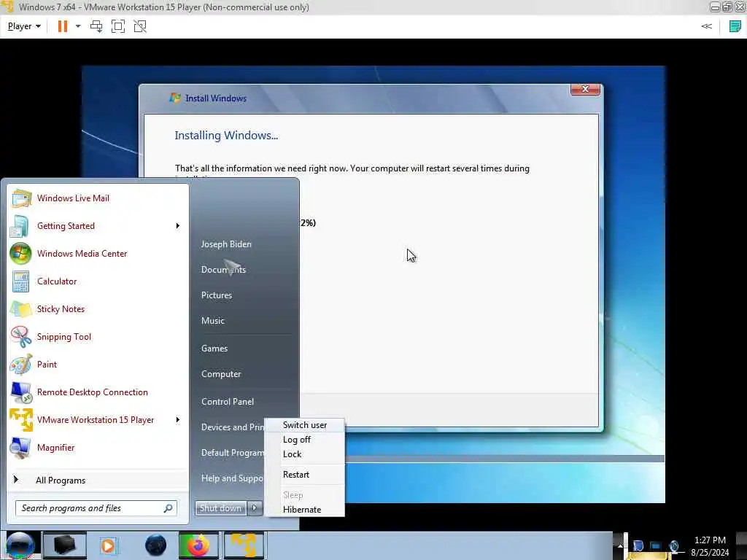This screenshot has height=560, width=747.
Task: Click the Shut down button
Action: (x=221, y=508)
